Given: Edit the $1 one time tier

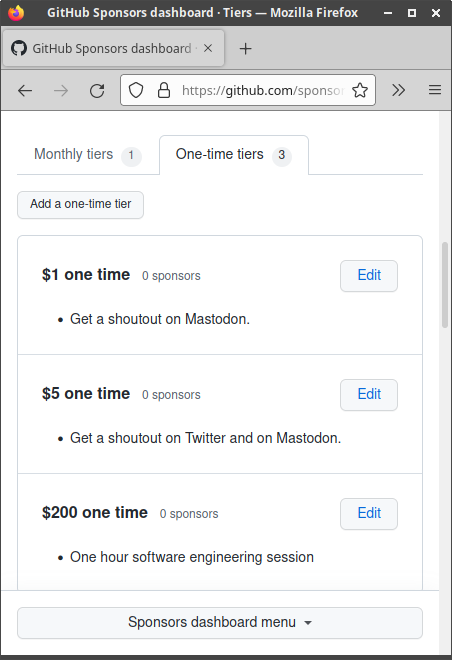Looking at the screenshot, I should point(369,276).
